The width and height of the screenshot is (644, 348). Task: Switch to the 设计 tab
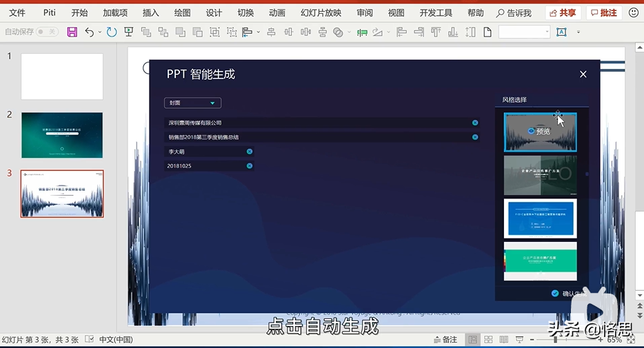point(214,12)
